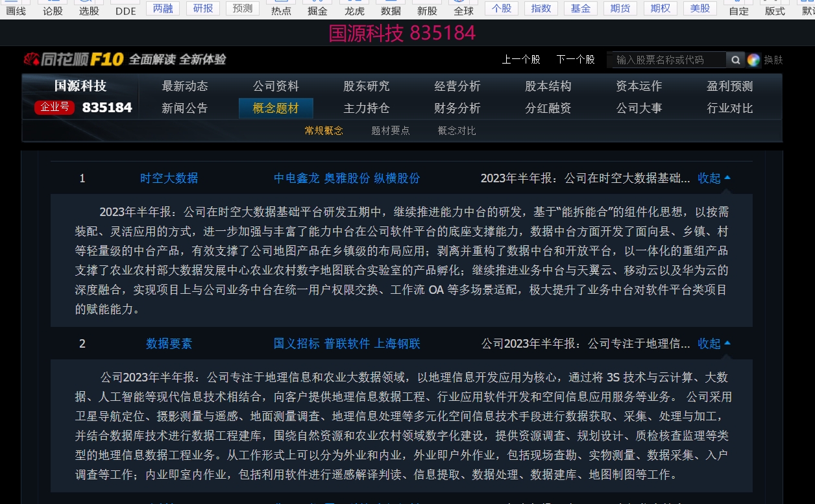
Task: Open the 数据要素 concept link
Action: [x=169, y=344]
